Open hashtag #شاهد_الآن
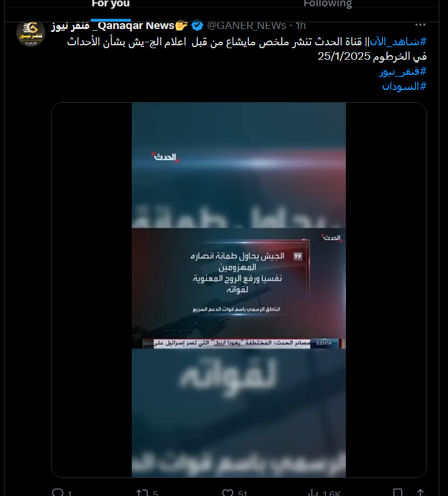The height and width of the screenshot is (496, 448). (398, 41)
